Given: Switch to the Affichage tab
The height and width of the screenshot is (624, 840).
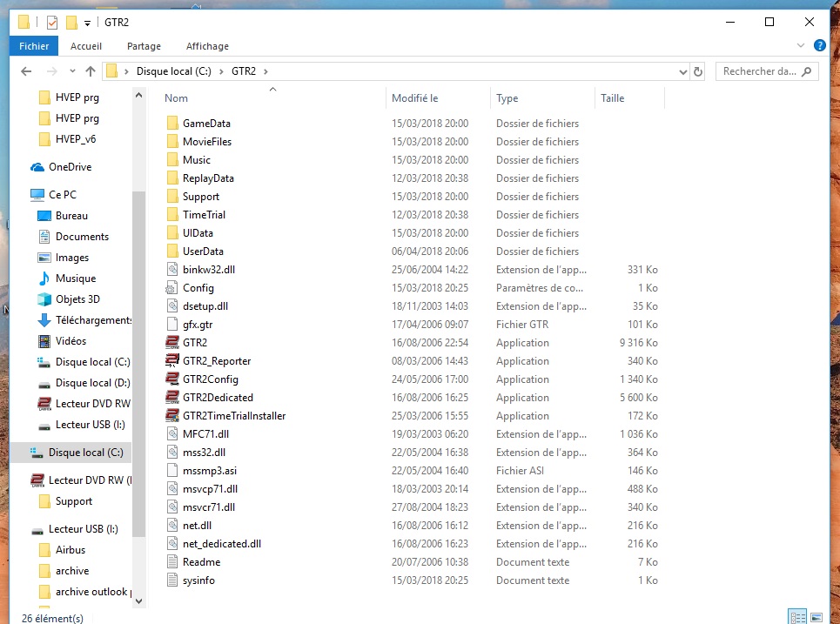Looking at the screenshot, I should pyautogui.click(x=207, y=46).
